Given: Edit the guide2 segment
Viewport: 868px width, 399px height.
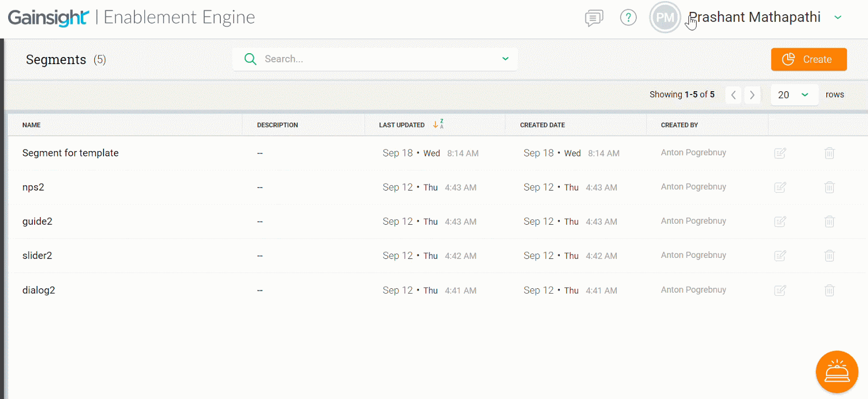Looking at the screenshot, I should [x=780, y=221].
